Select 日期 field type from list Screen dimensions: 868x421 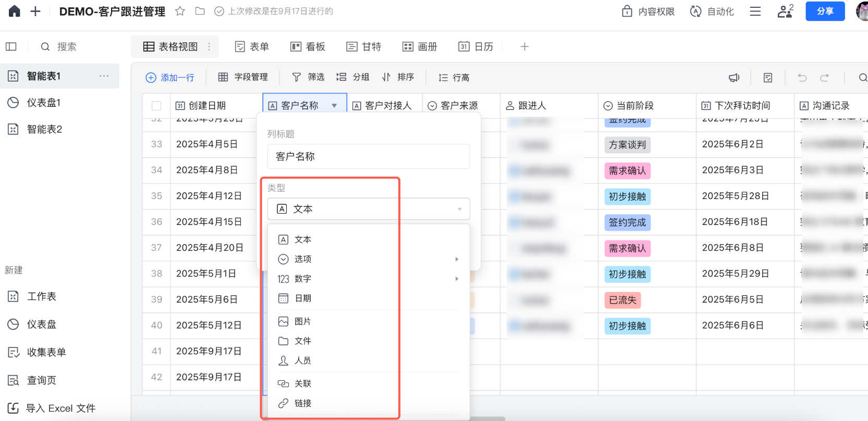coord(303,299)
